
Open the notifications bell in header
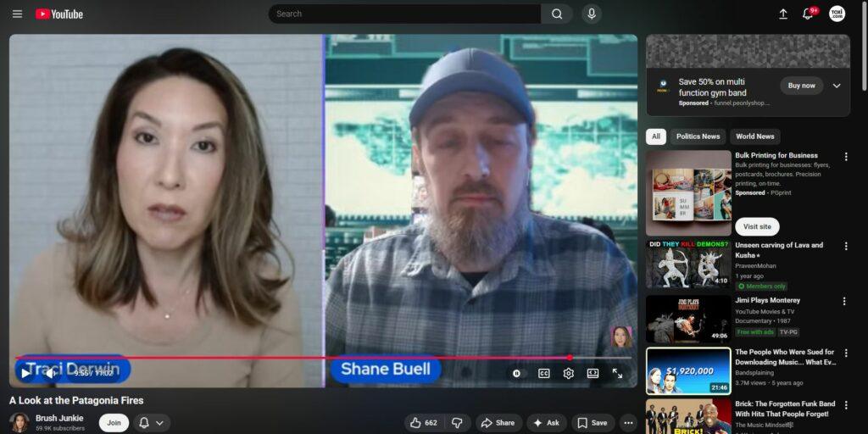pyautogui.click(x=807, y=14)
